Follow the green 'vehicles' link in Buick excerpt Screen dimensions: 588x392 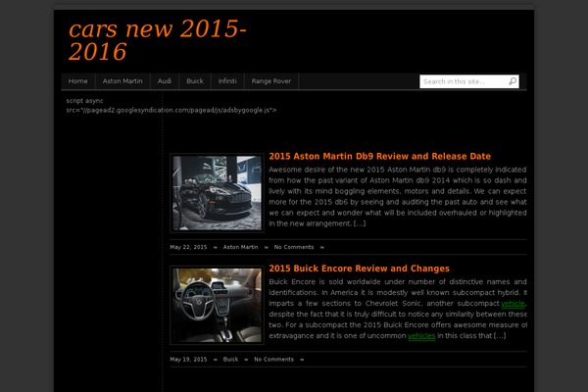pyautogui.click(x=421, y=335)
